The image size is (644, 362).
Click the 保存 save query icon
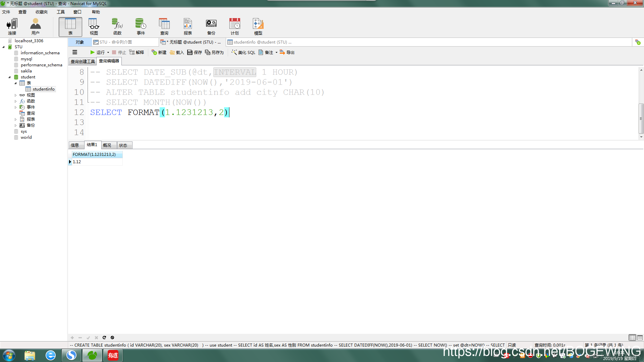[x=195, y=52]
